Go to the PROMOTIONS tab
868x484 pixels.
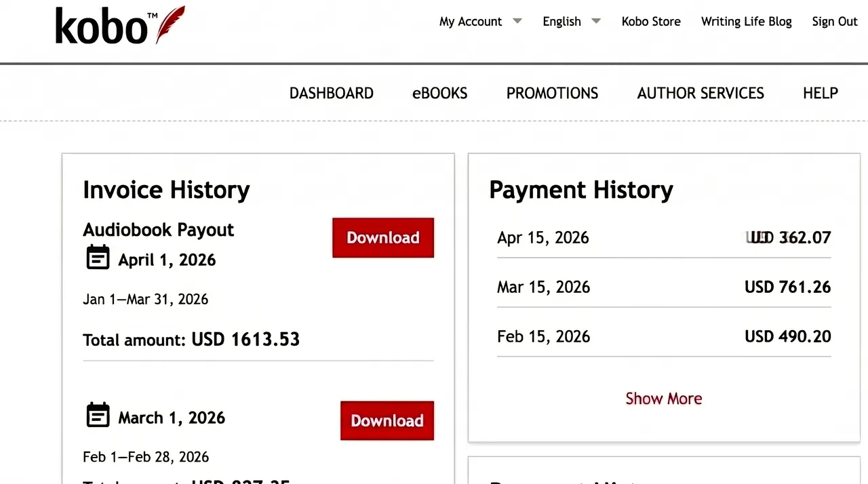pyautogui.click(x=553, y=93)
